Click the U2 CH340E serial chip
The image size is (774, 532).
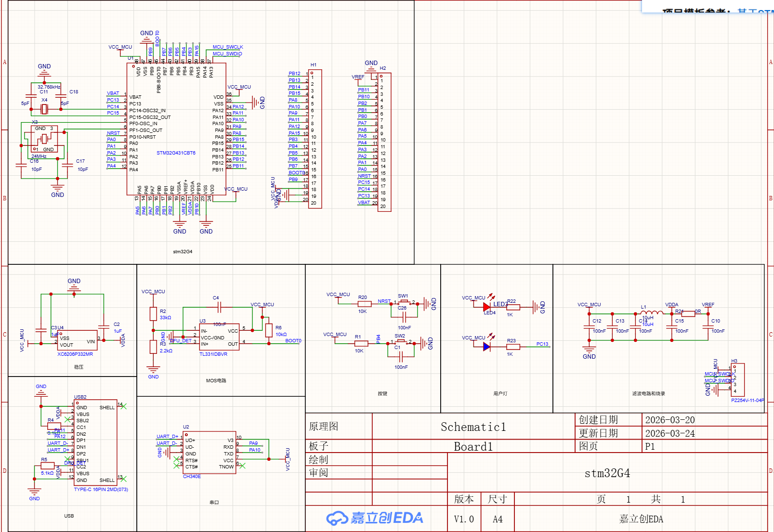coord(210,453)
